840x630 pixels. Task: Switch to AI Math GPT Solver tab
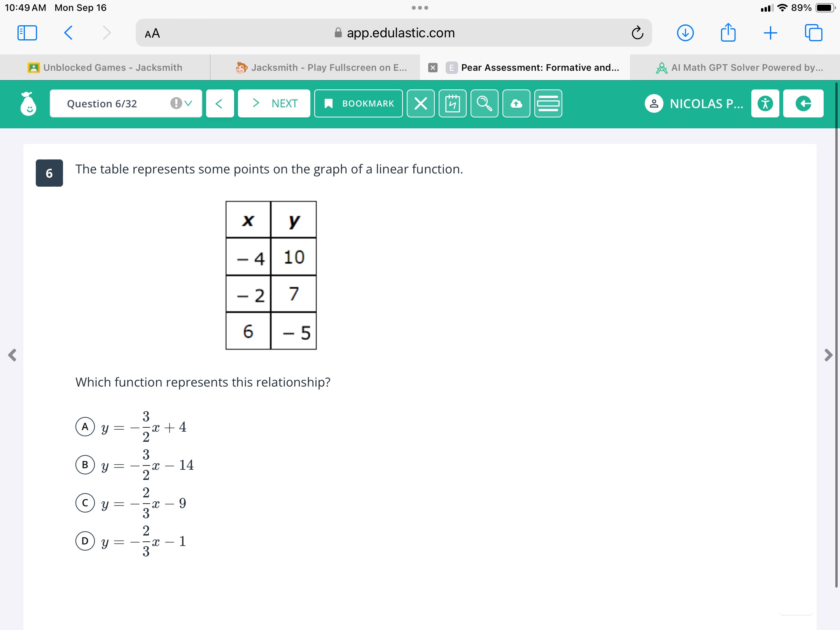point(735,68)
